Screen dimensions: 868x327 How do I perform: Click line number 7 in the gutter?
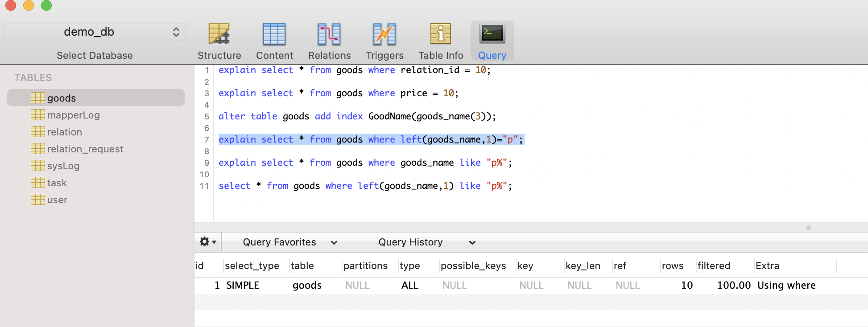pyautogui.click(x=207, y=139)
